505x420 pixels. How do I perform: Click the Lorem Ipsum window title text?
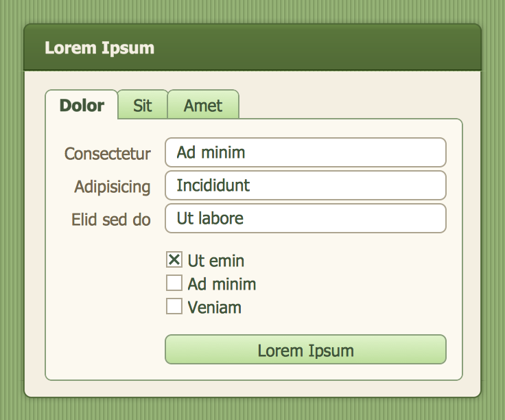[99, 48]
